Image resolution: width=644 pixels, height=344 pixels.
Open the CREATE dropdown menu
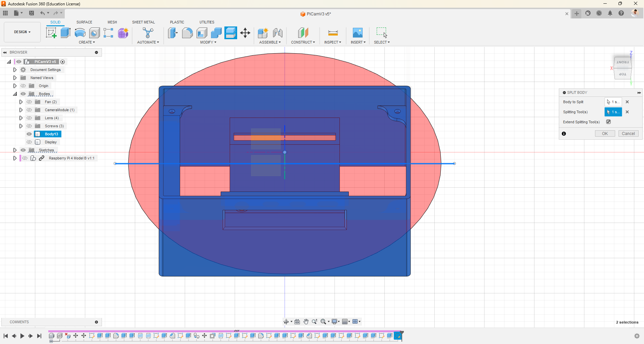(87, 42)
